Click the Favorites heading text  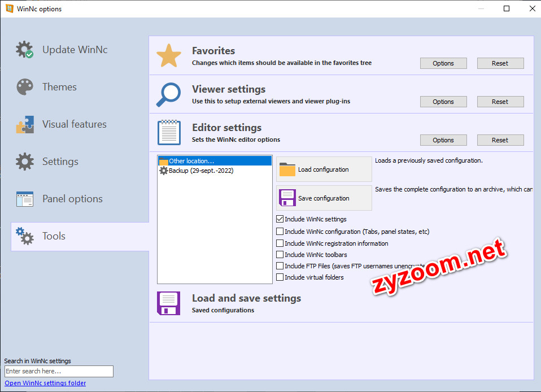coord(213,51)
